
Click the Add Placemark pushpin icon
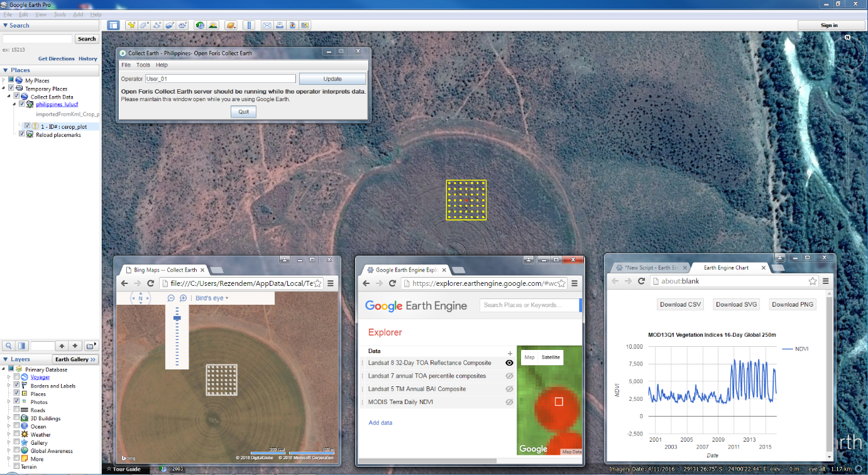131,25
